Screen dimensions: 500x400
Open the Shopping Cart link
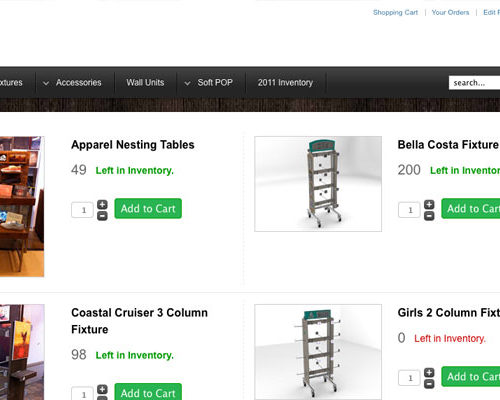tap(395, 12)
